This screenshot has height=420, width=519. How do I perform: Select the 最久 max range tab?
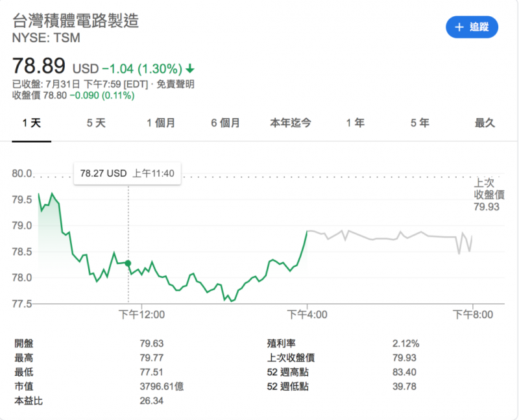coord(485,123)
